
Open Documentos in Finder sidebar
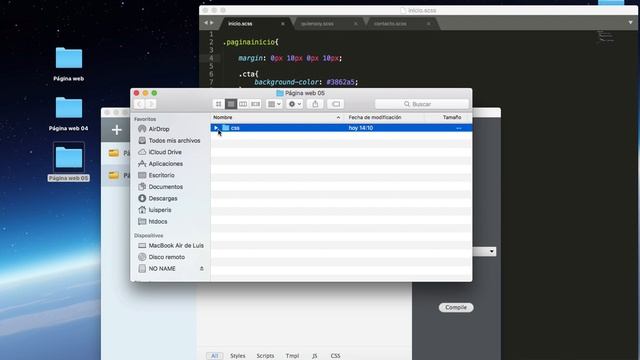[165, 187]
